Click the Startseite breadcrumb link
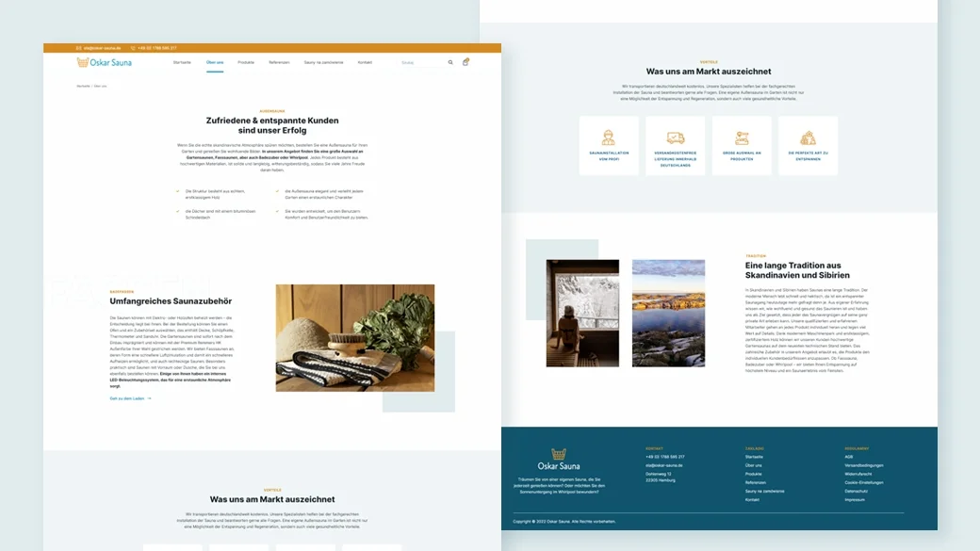Image resolution: width=980 pixels, height=551 pixels. click(x=83, y=87)
